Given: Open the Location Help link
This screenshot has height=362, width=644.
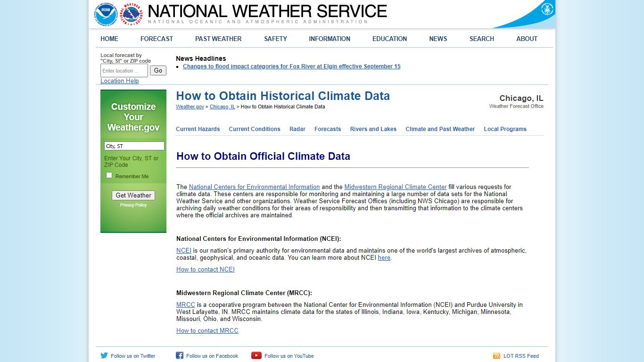Looking at the screenshot, I should pos(120,81).
